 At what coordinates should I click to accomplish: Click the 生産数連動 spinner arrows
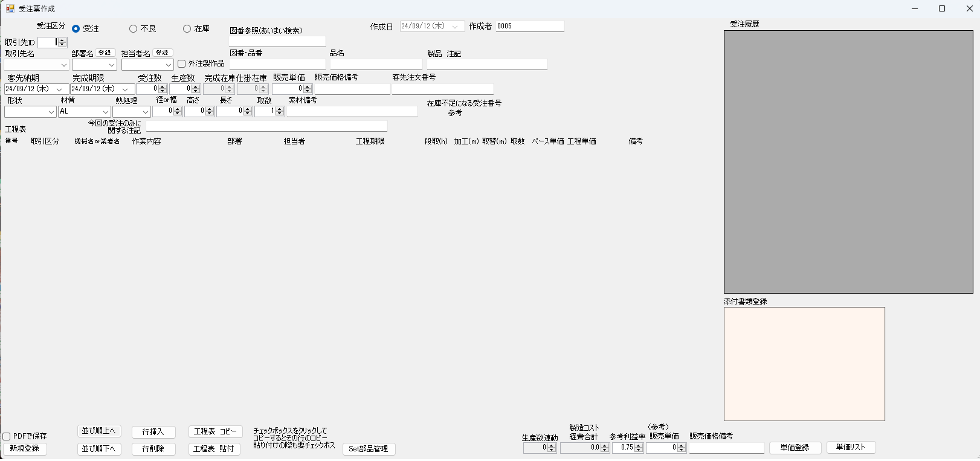point(552,448)
